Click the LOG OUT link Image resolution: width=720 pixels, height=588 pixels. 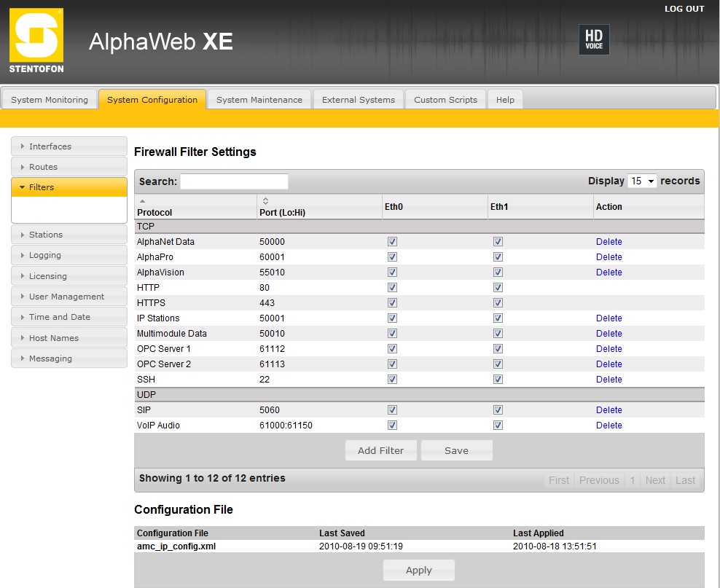coord(684,9)
